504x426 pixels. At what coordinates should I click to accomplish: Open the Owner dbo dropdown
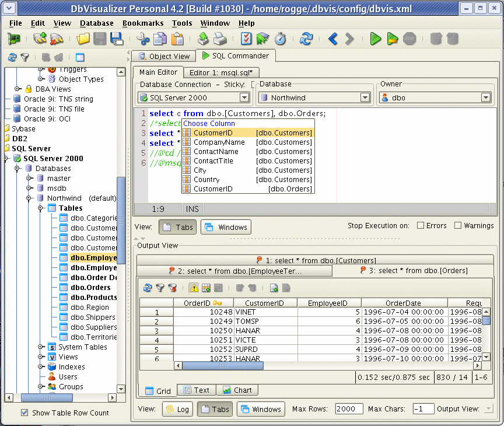tap(485, 98)
